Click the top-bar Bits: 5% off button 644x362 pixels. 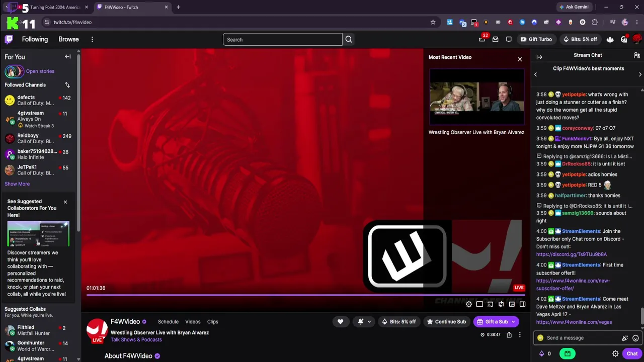pos(580,39)
